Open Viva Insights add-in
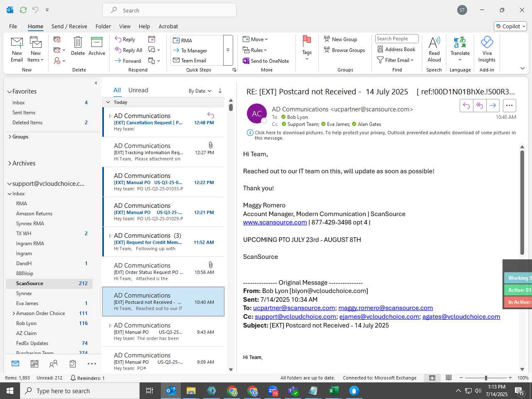The image size is (532, 399). pos(487,49)
